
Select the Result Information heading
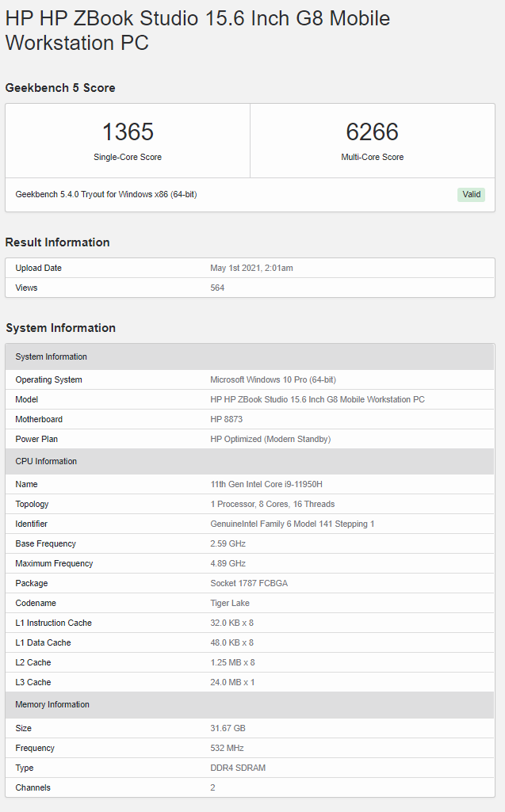click(58, 242)
